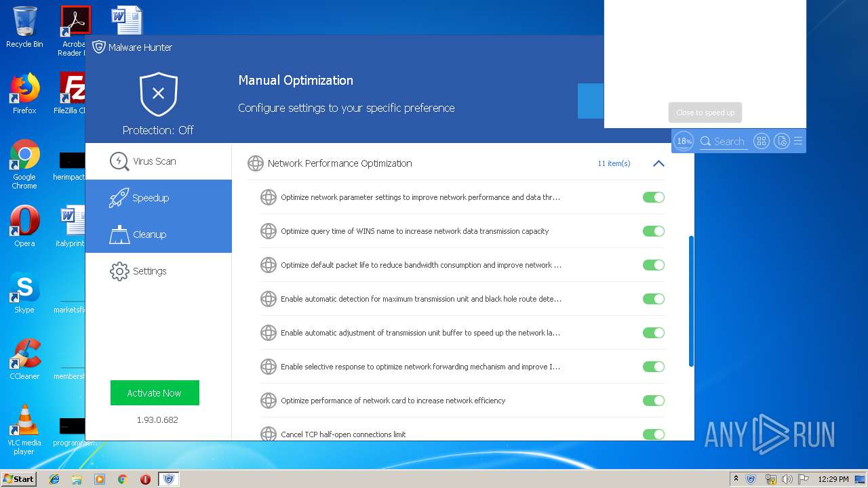
Task: Open the apps grid icon in widget
Action: pyautogui.click(x=762, y=141)
